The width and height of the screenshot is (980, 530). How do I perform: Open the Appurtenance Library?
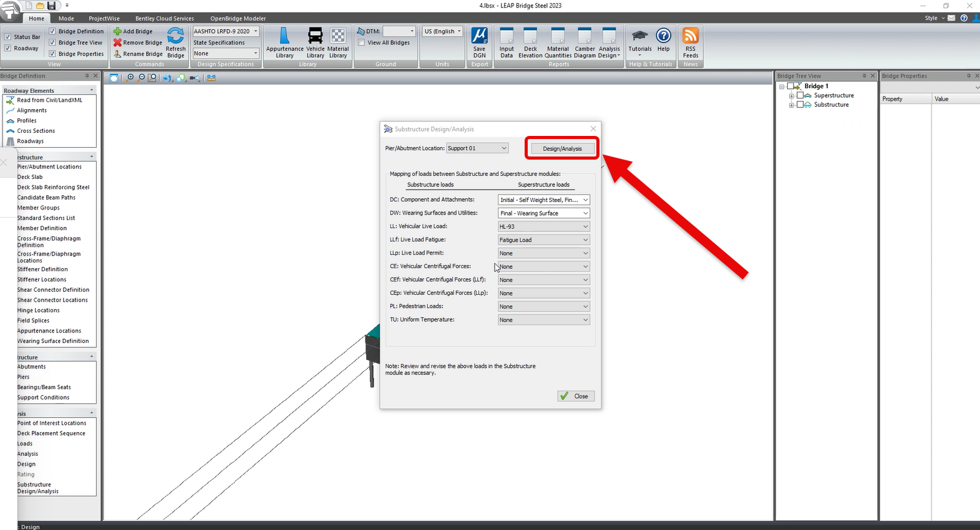(284, 43)
